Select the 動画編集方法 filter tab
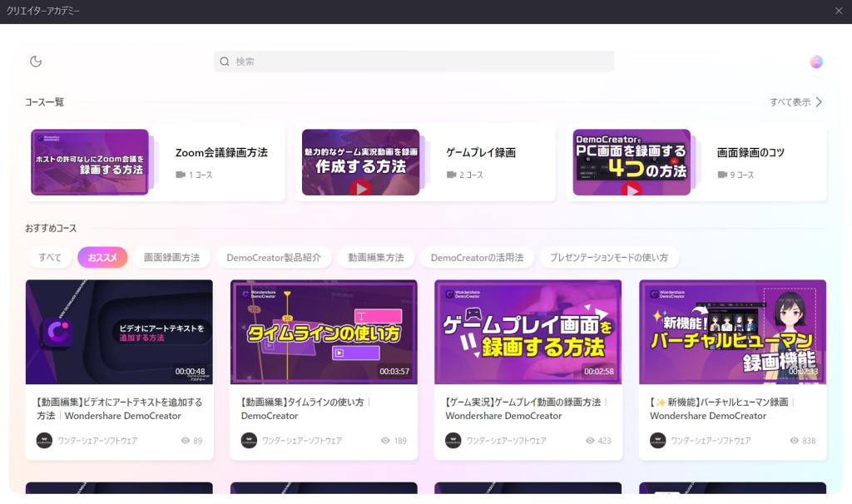Screen dimensions: 852x504 click(376, 258)
